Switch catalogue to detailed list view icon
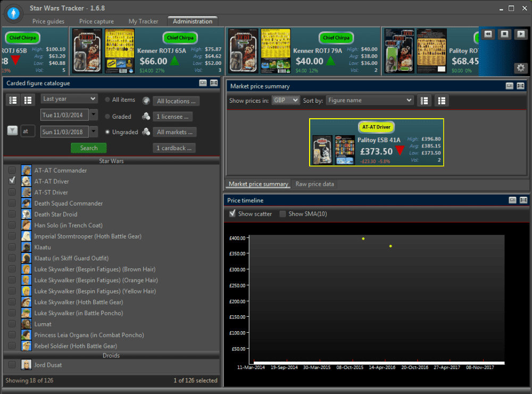Screen dimensions: 532x394 click(13, 100)
